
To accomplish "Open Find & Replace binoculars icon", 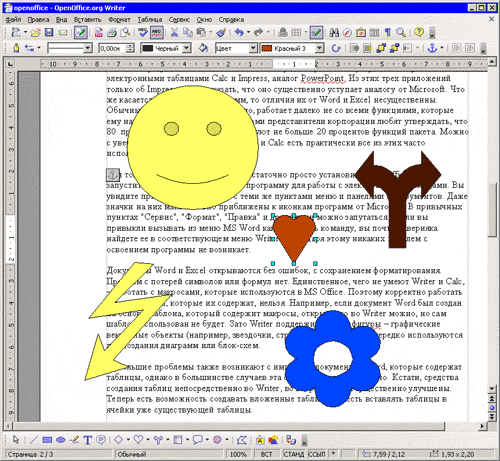I will point(334,32).
